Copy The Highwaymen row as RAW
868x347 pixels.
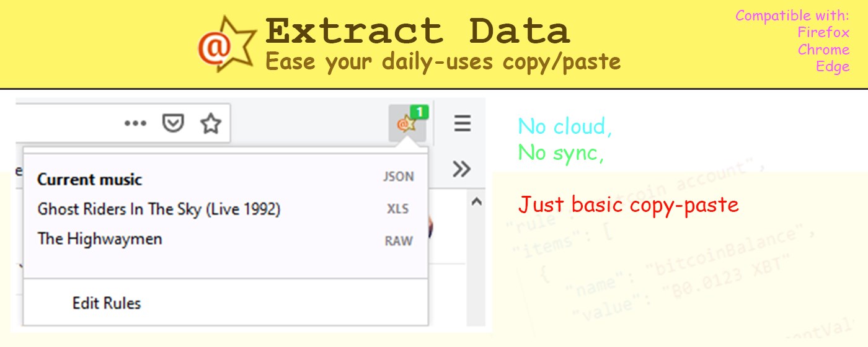399,241
